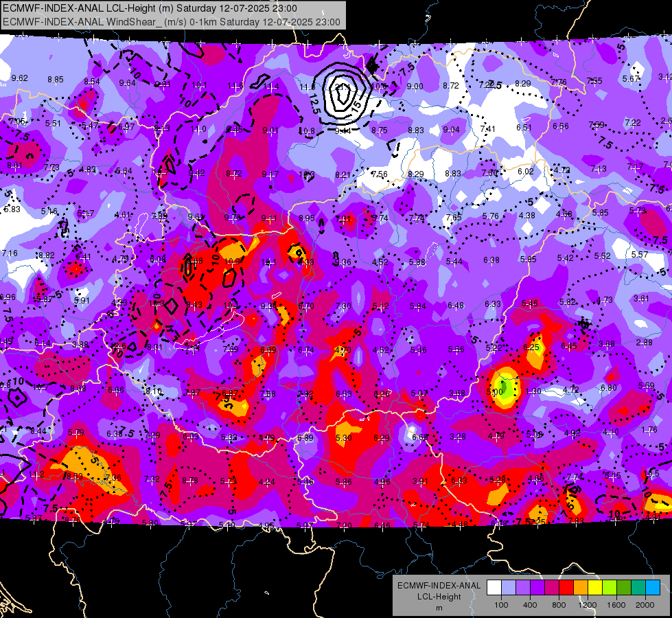The height and width of the screenshot is (618, 672).
Task: Click the legend label 100
Action: (x=501, y=605)
